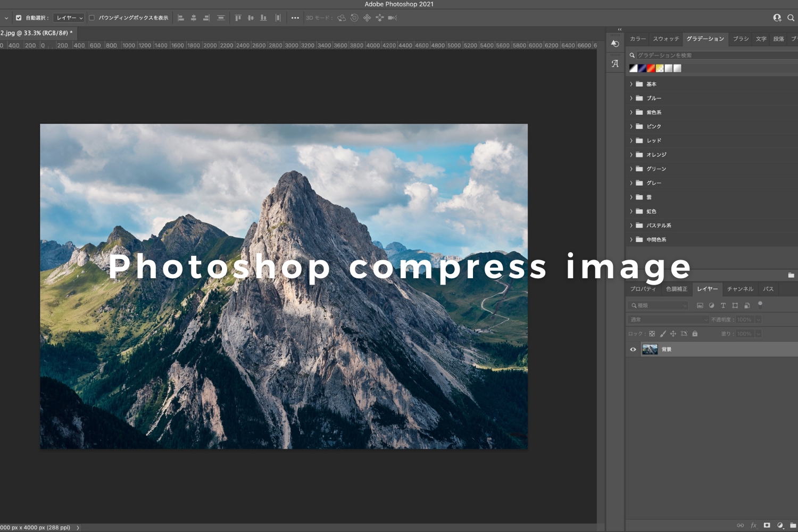
Task: Switch to the 色調補正 tab
Action: coord(677,289)
